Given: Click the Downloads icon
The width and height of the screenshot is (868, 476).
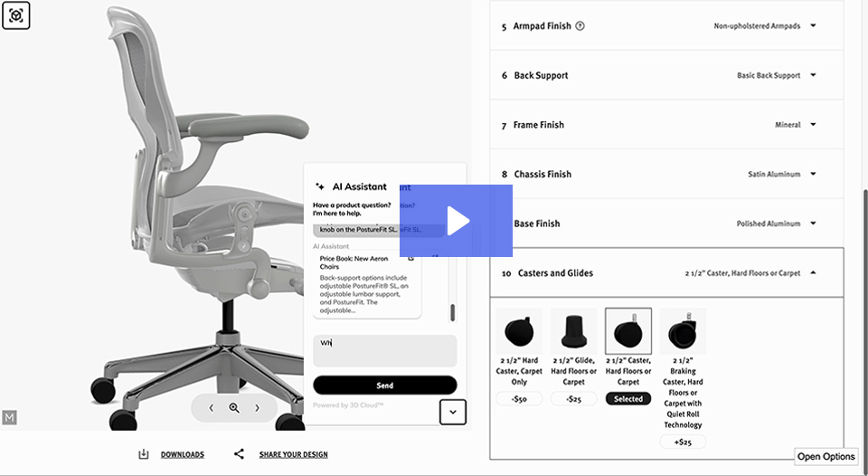Looking at the screenshot, I should tap(144, 454).
